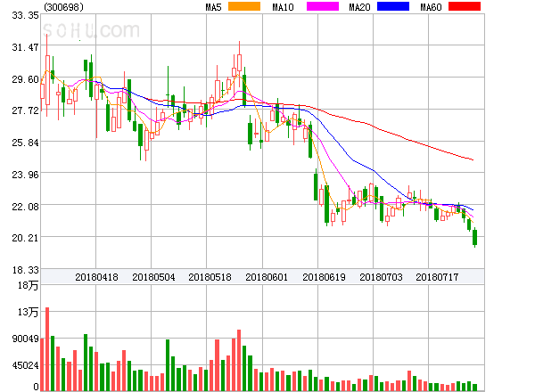Click the 18万 volume axis label
535x392 pixels.
pyautogui.click(x=28, y=286)
